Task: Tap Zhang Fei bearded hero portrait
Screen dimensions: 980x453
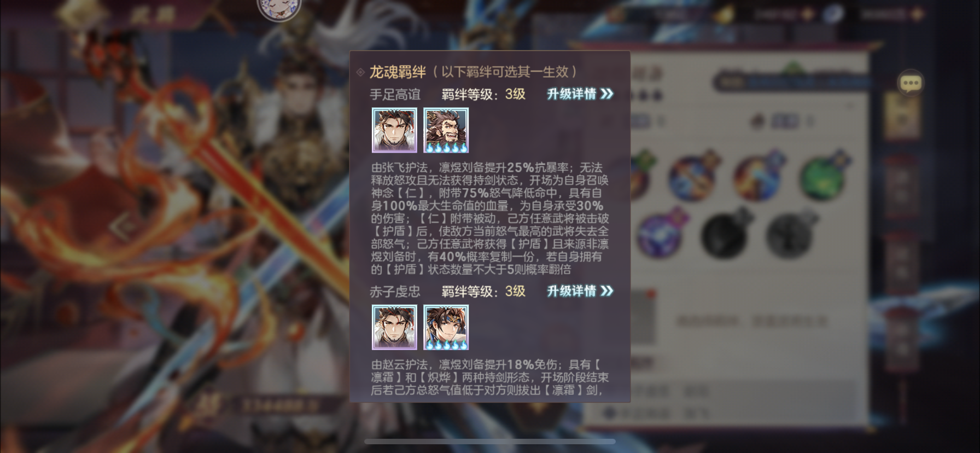Action: click(446, 130)
